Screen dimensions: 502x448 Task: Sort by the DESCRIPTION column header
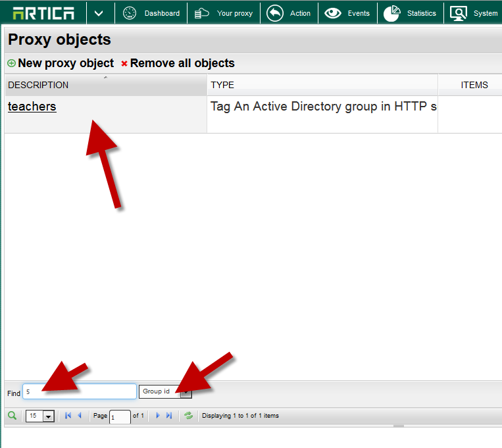(x=106, y=85)
